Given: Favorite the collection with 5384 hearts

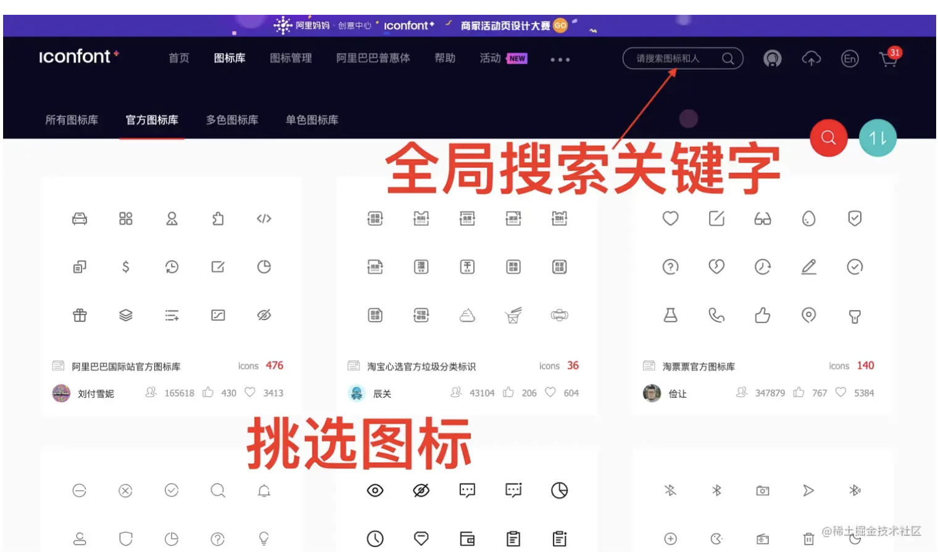Looking at the screenshot, I should (840, 392).
